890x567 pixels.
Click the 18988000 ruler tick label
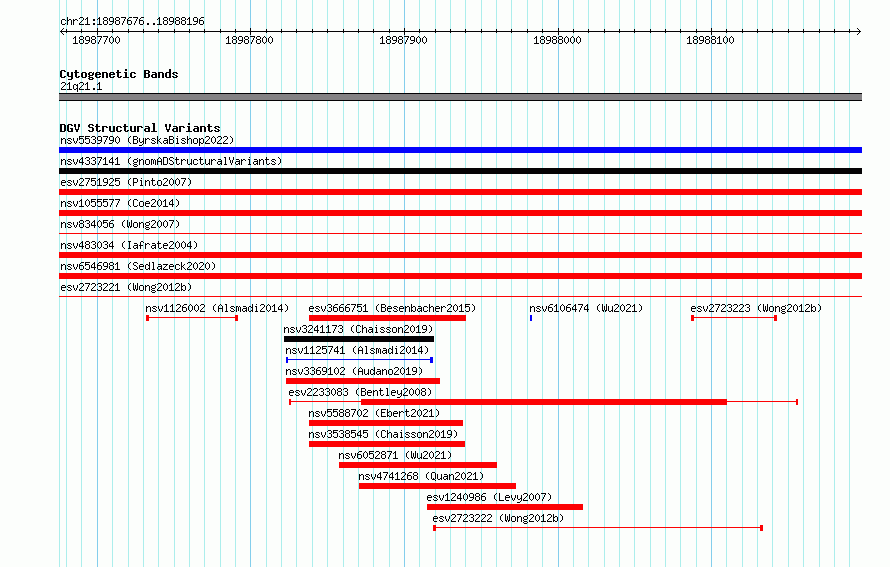pos(557,40)
